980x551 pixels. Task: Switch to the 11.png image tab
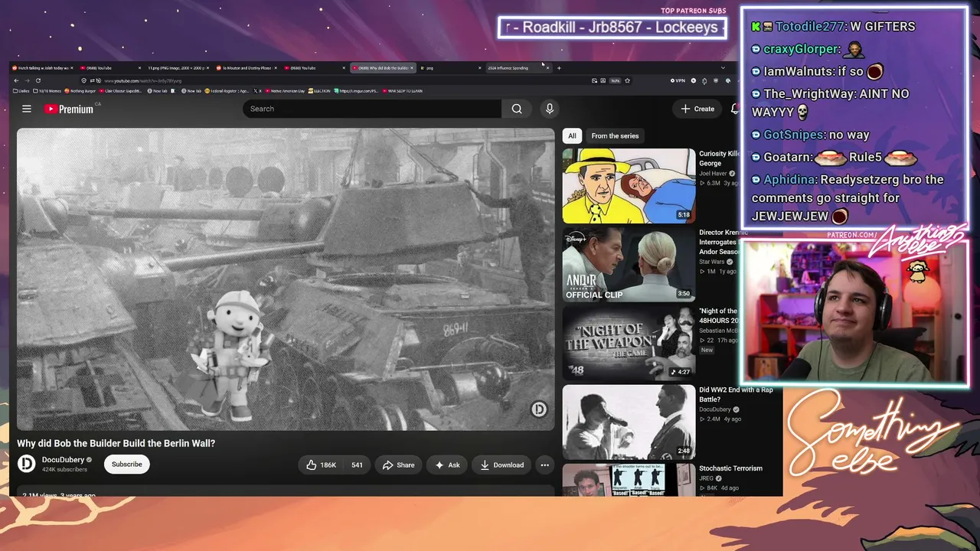178,68
